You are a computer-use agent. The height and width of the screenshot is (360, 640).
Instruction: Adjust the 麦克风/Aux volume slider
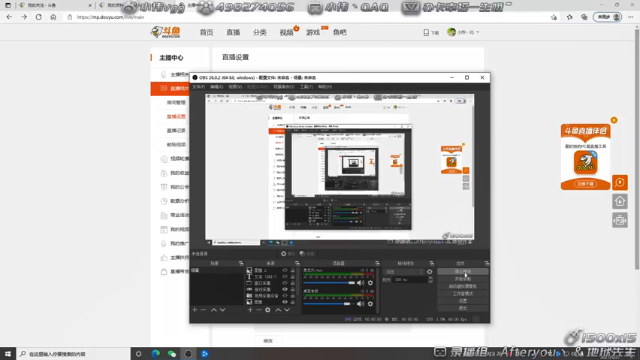[329, 283]
